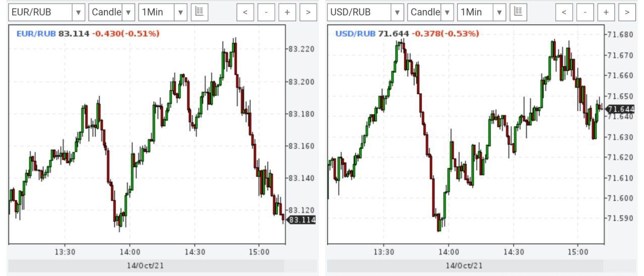The image size is (644, 276).
Task: Zoom in USD/RUB chart with plus button
Action: point(606,12)
